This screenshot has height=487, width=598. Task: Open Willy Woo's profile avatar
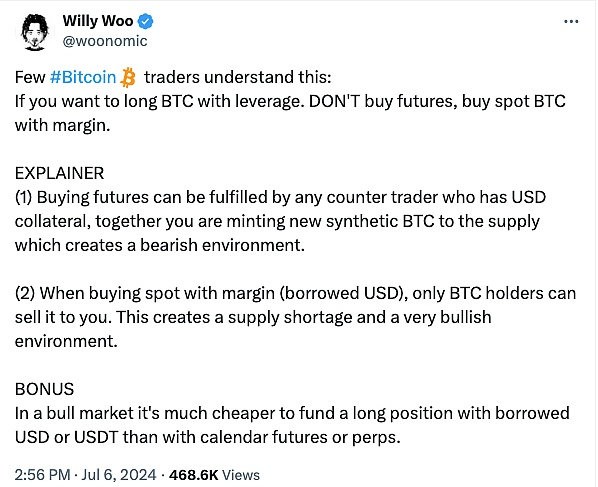(35, 32)
